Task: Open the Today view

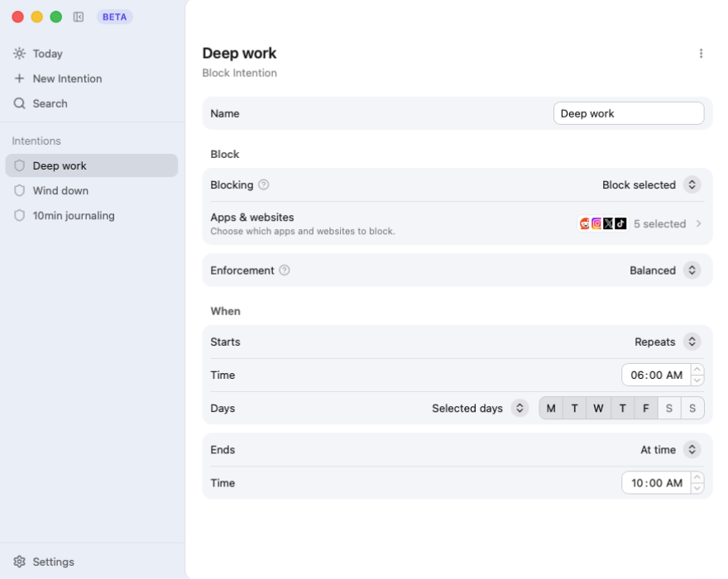Action: pos(92,54)
